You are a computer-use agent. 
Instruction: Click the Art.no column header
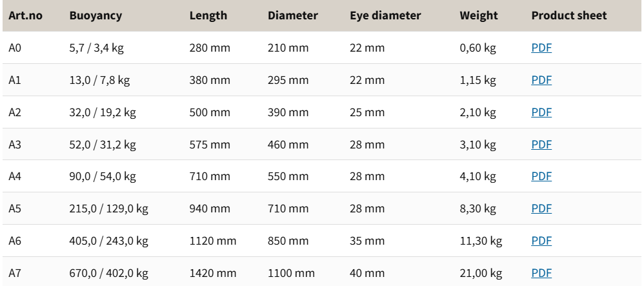tap(25, 15)
